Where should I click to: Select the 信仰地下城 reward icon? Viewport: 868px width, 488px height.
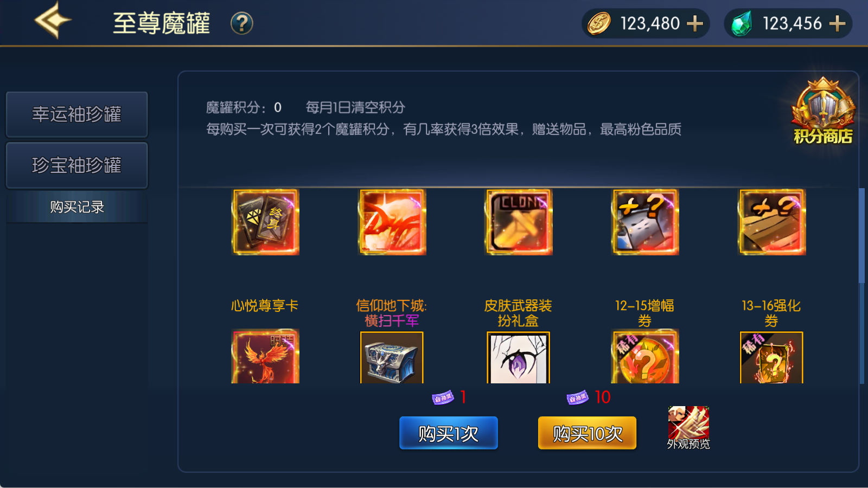click(392, 222)
